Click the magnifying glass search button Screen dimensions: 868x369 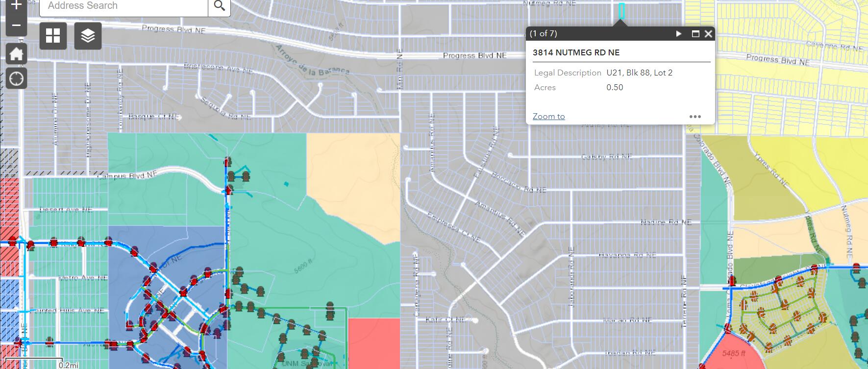click(x=219, y=6)
